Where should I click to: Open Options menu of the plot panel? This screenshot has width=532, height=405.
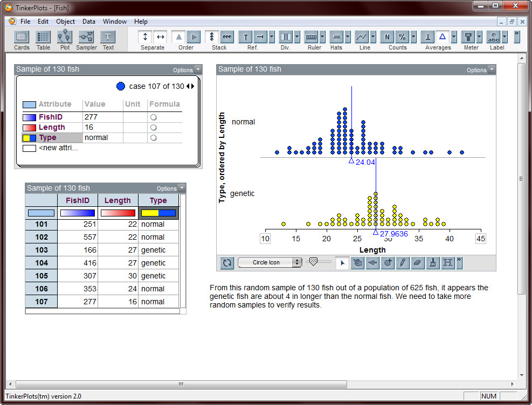click(481, 70)
